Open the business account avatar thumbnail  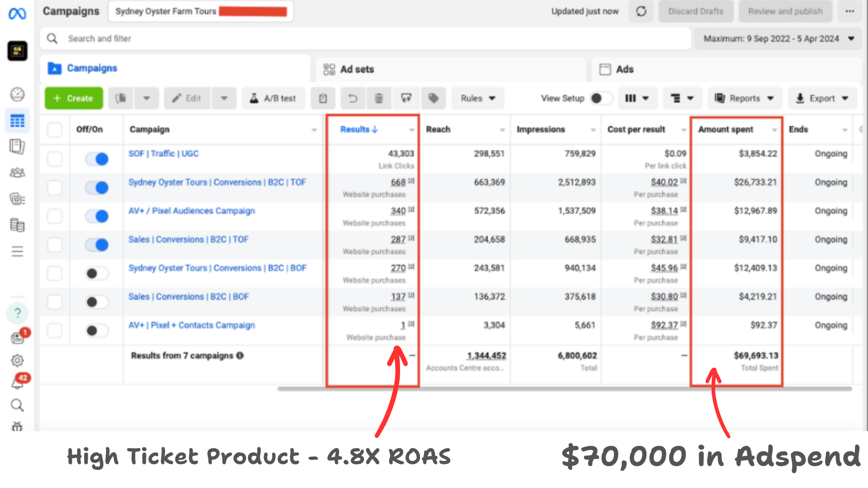17,51
